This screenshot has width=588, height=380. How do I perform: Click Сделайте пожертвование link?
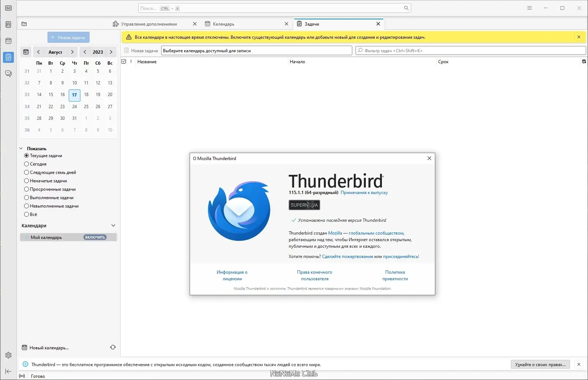tap(348, 256)
